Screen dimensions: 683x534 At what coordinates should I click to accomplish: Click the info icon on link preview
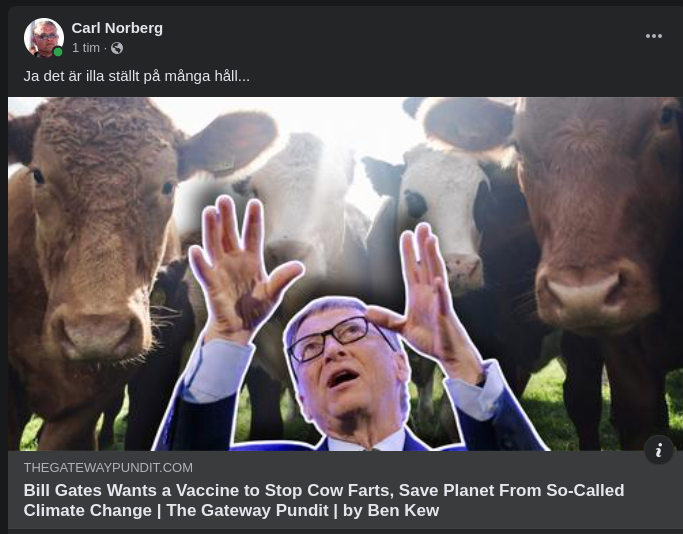click(659, 450)
